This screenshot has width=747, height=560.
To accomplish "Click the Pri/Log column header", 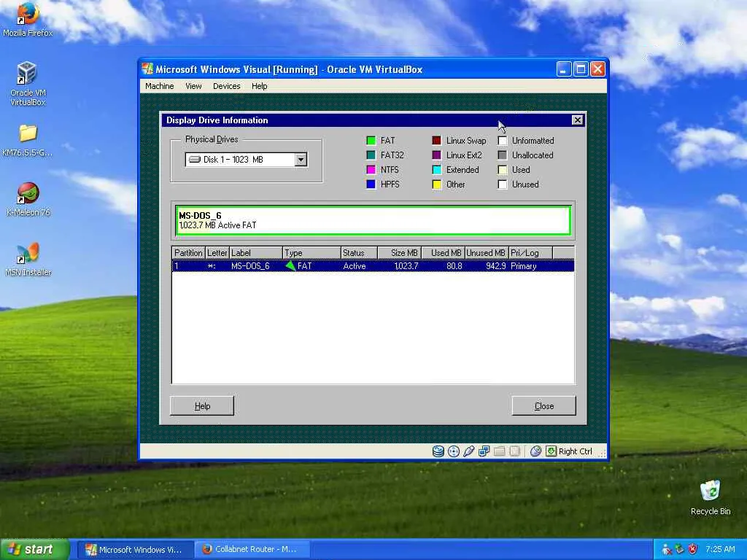I will 530,253.
